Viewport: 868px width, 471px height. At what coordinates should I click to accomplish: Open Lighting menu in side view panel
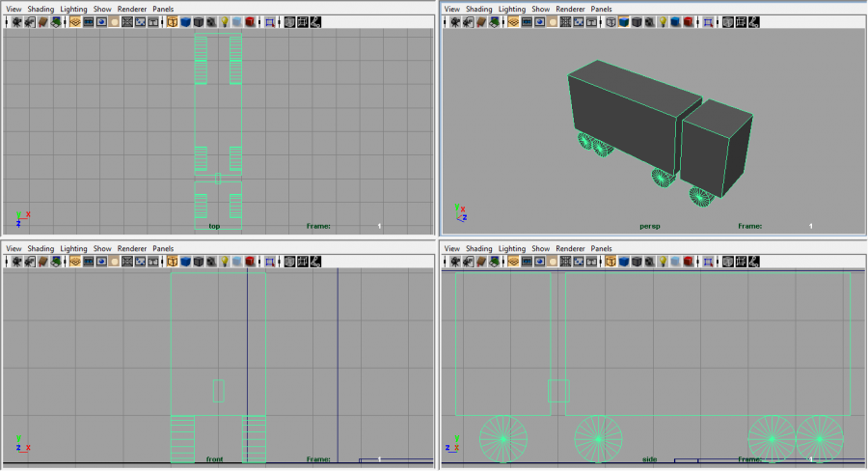(512, 248)
